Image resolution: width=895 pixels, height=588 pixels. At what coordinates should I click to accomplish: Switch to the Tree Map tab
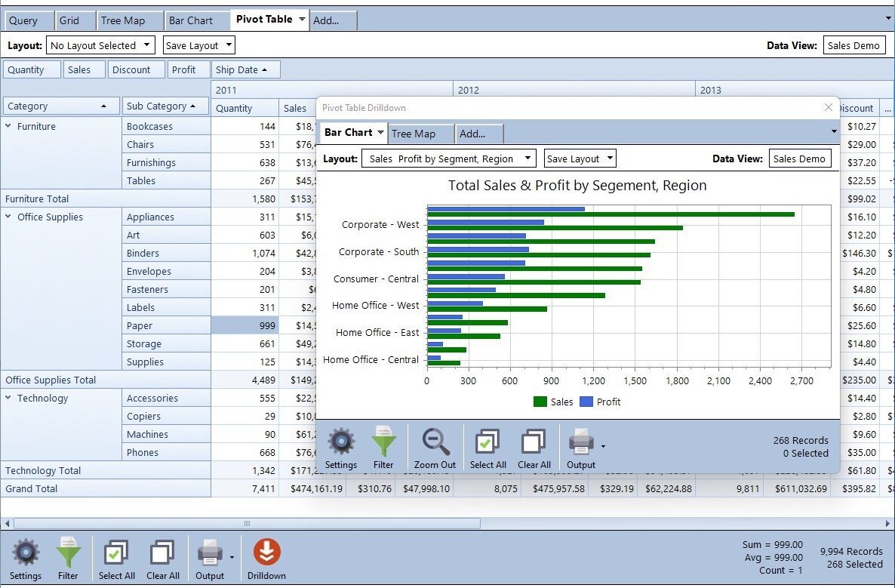pos(122,20)
